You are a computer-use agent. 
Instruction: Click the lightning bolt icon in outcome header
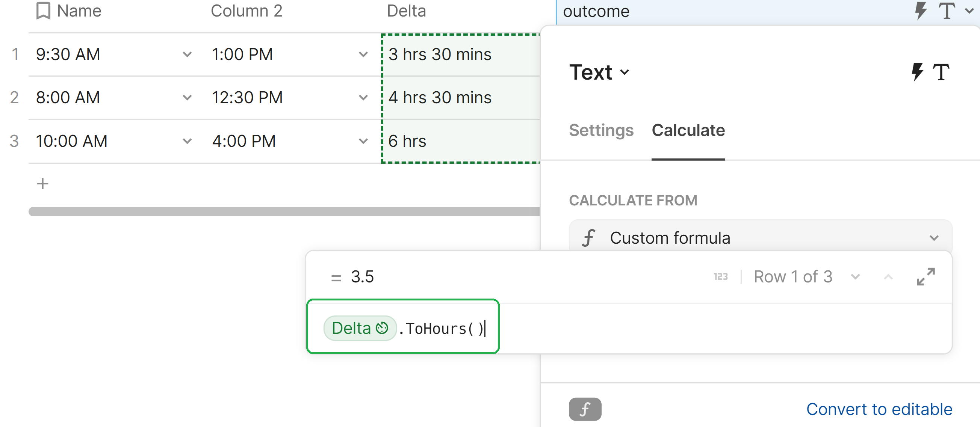tap(921, 11)
